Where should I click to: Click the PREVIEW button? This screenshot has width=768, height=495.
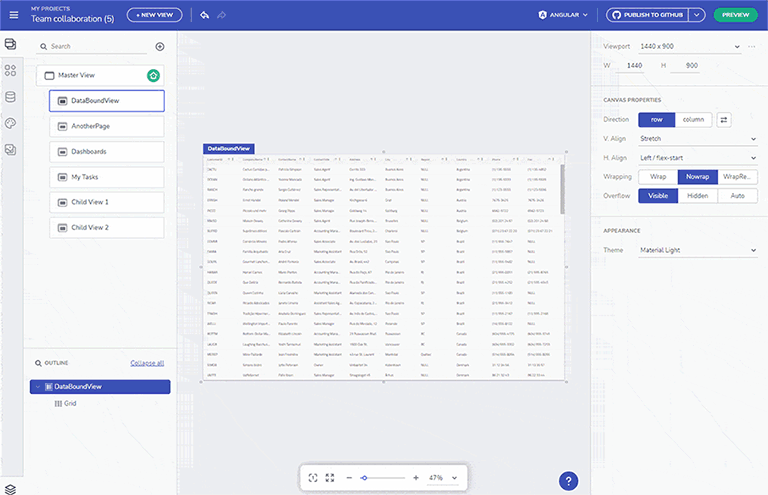coord(735,15)
